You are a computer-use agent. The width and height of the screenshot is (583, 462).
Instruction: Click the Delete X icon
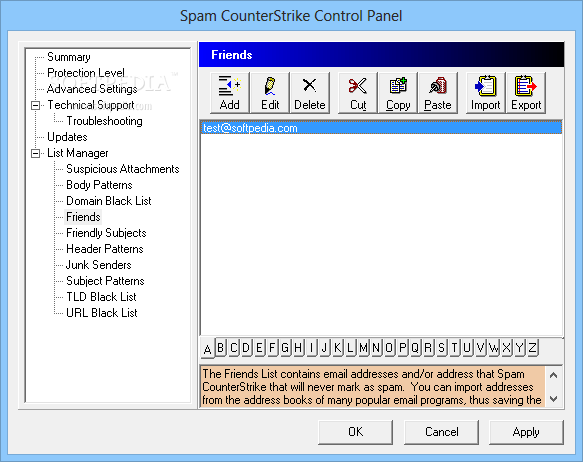pos(310,93)
